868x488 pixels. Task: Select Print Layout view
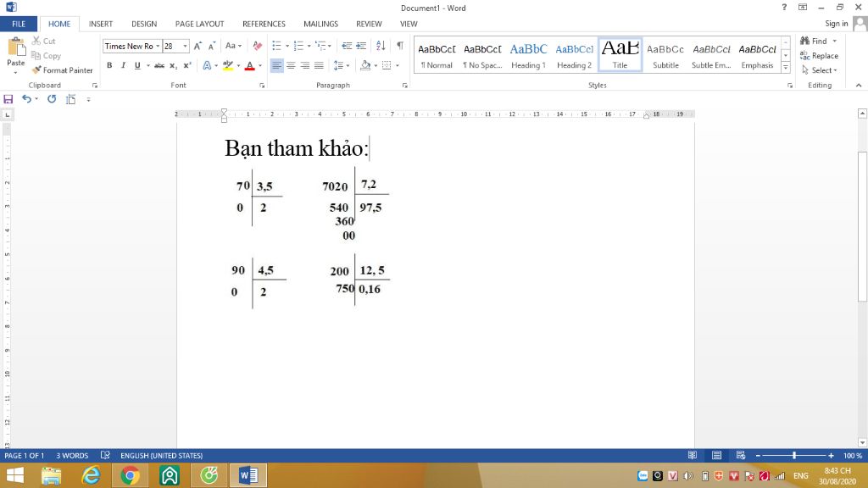point(716,455)
